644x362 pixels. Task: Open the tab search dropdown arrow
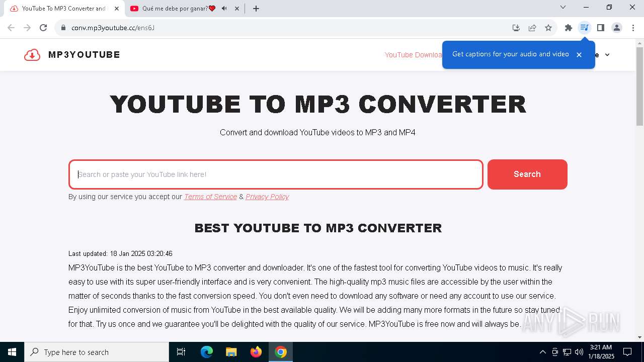(563, 7)
